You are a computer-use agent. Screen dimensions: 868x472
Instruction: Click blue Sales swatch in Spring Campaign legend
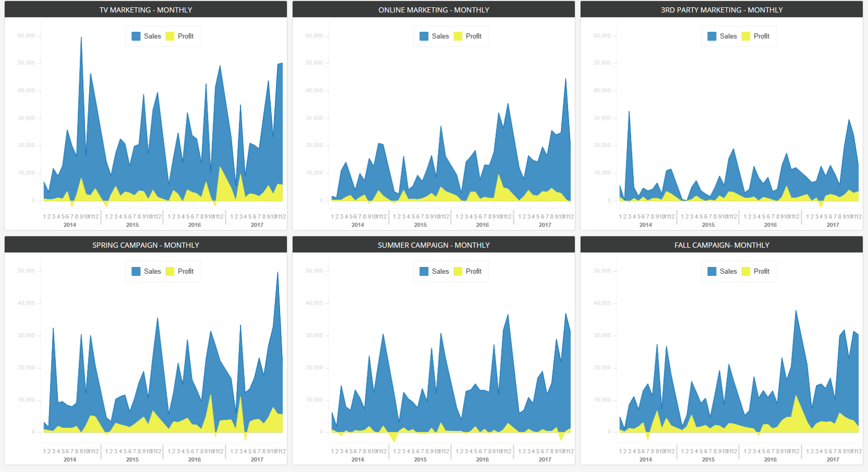(x=136, y=272)
